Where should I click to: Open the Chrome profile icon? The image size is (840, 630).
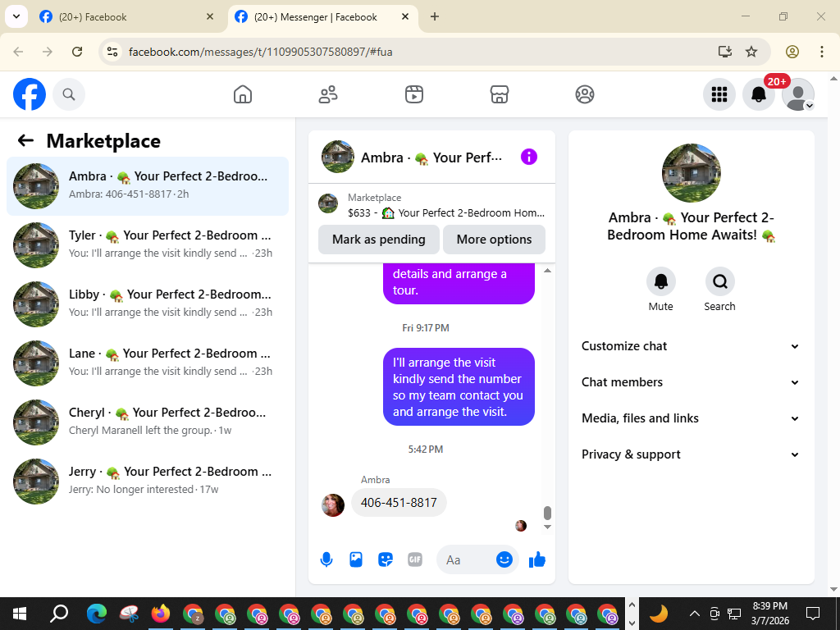pyautogui.click(x=792, y=52)
